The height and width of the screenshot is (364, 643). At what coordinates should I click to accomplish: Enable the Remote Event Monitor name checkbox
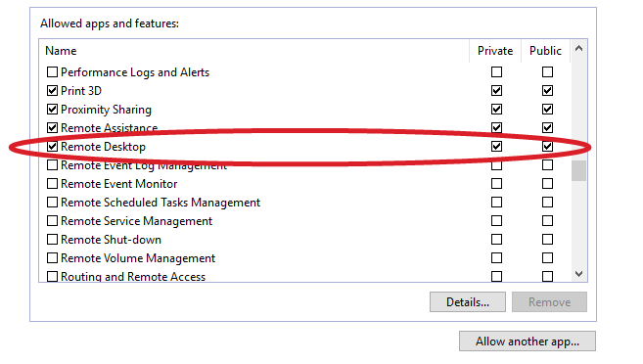tap(52, 184)
